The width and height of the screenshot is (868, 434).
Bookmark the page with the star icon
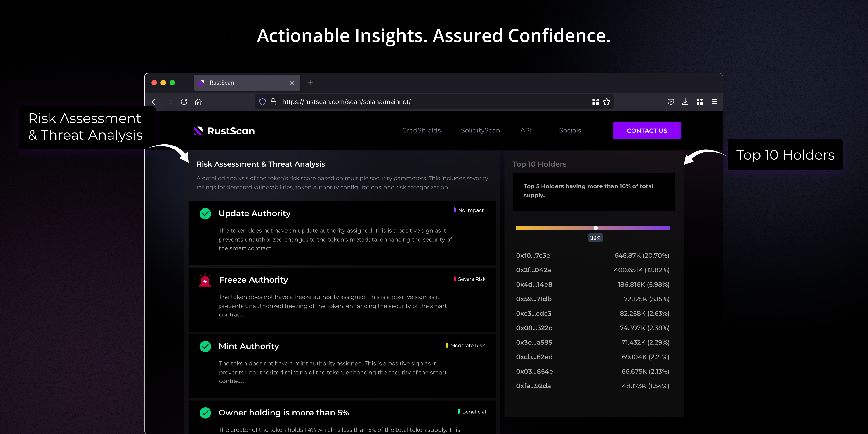click(x=606, y=102)
